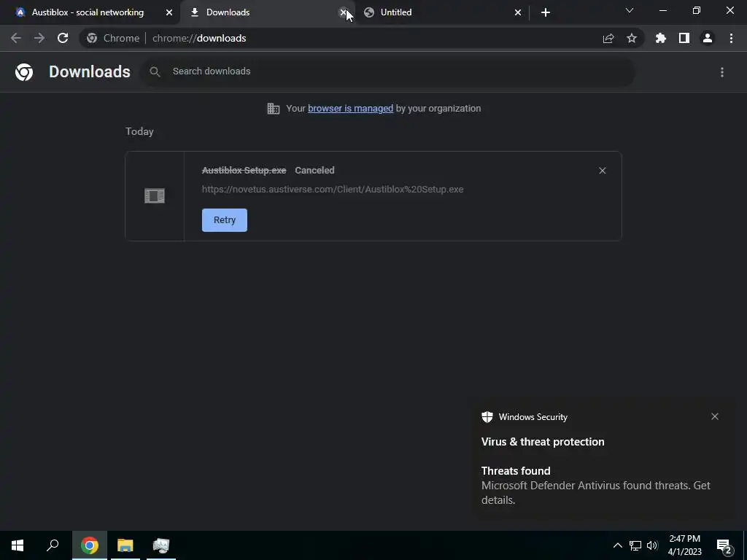Viewport: 747px width, 560px height.
Task: Open the Windows Start menu
Action: (18, 545)
